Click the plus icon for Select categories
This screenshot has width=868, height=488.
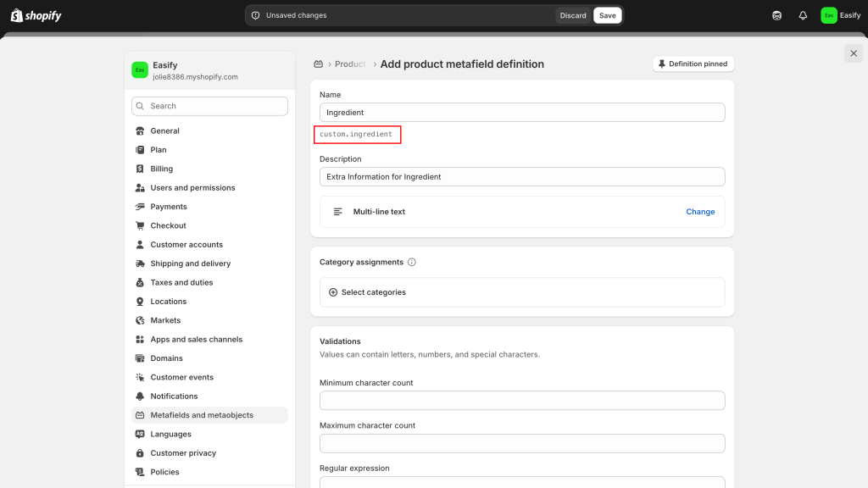pyautogui.click(x=332, y=292)
